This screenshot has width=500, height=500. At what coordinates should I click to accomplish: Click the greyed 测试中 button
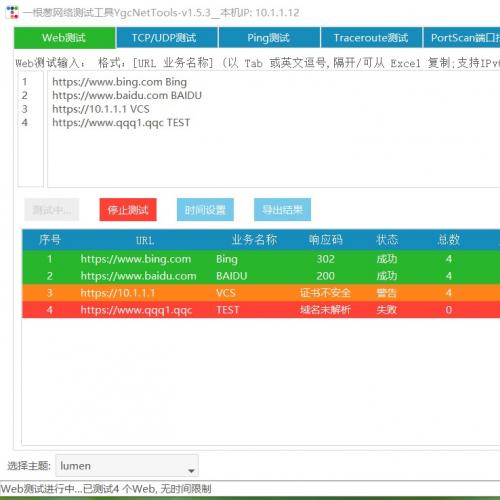pos(52,210)
